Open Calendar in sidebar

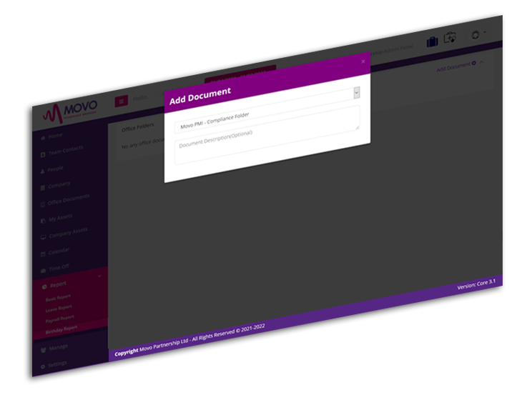point(59,251)
